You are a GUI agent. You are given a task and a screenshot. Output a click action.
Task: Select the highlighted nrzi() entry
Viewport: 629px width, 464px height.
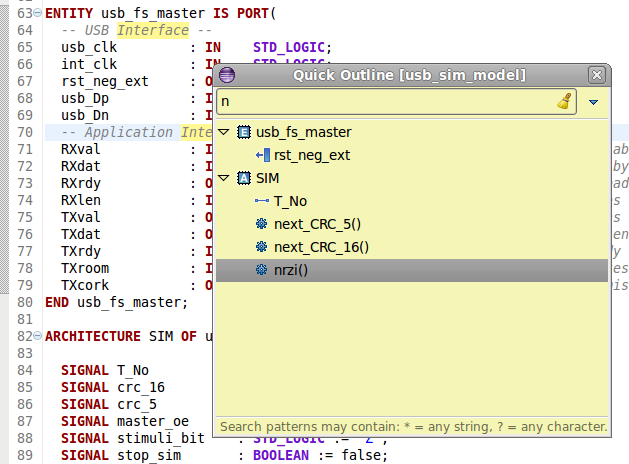(291, 270)
